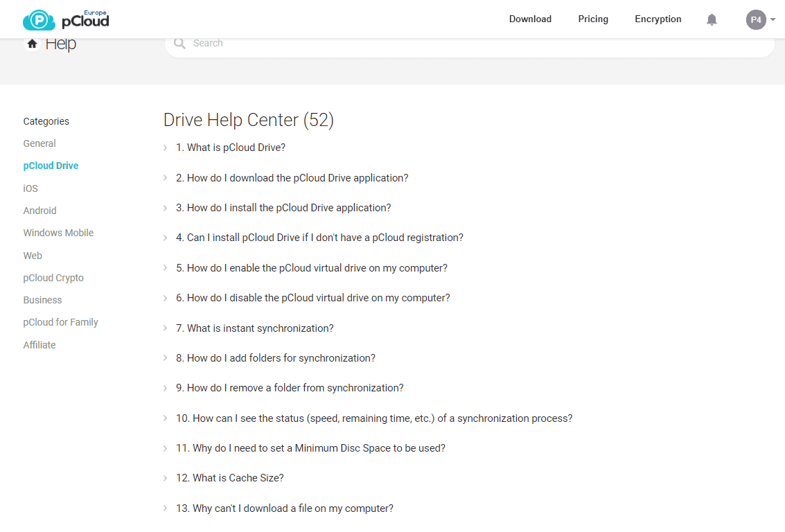Expand chevron for instant synchronization question
Viewport: 785px width, 532px height.
point(165,328)
